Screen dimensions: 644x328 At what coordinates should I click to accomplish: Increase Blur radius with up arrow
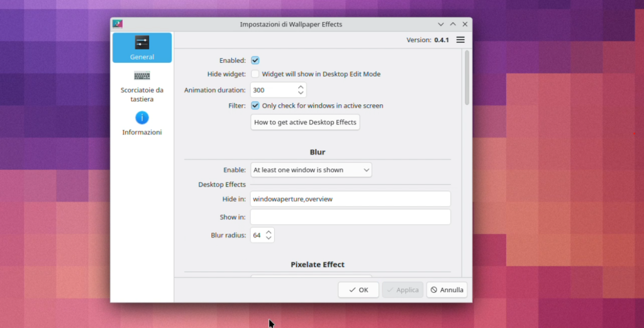269,232
